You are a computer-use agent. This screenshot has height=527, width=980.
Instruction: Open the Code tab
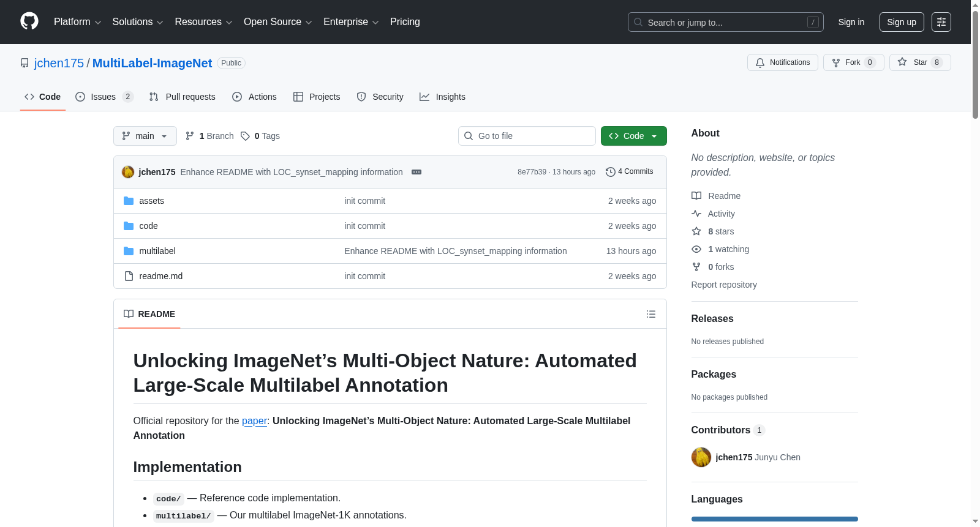(x=43, y=97)
